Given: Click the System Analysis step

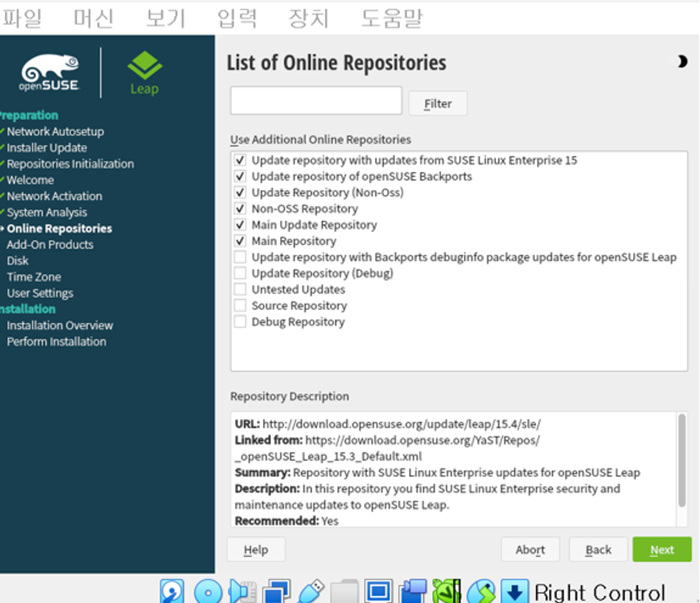Looking at the screenshot, I should [47, 212].
